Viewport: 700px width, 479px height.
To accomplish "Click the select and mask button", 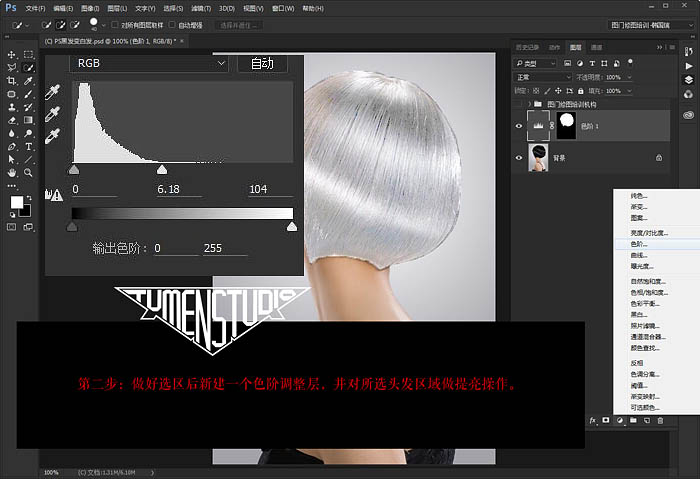I will point(239,25).
